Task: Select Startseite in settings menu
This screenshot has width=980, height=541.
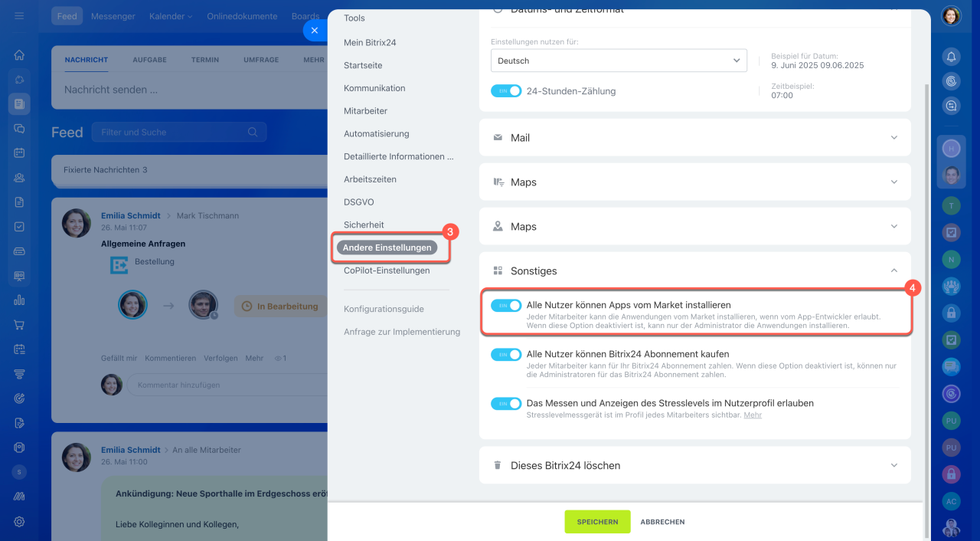Action: coord(363,66)
